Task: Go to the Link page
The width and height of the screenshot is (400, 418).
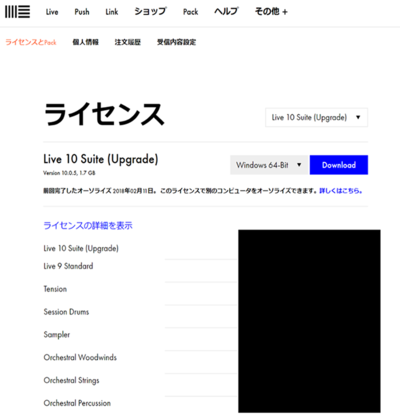Action: coord(112,12)
